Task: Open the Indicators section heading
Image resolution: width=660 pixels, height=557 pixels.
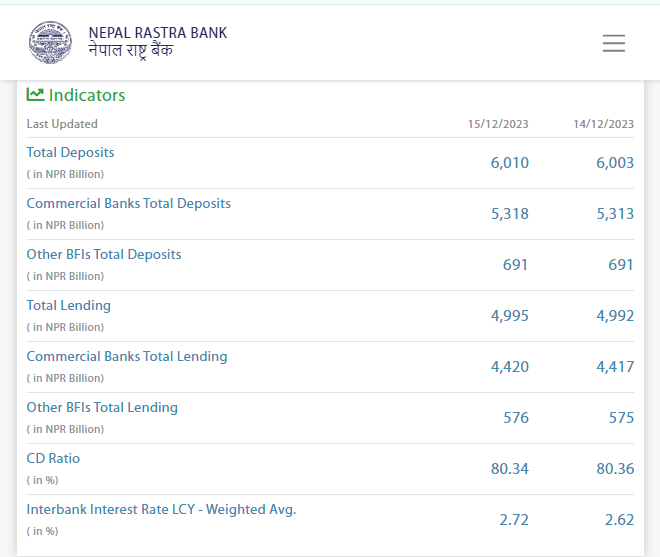Action: pyautogui.click(x=87, y=95)
